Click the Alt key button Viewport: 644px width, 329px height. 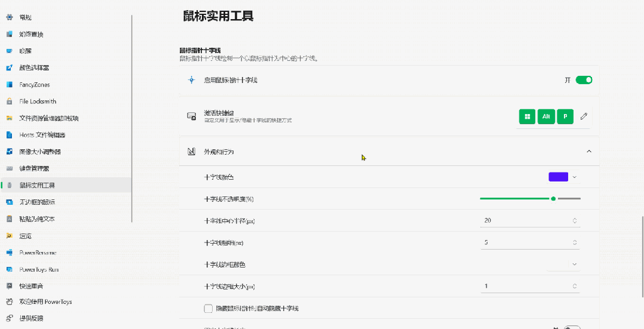point(546,116)
